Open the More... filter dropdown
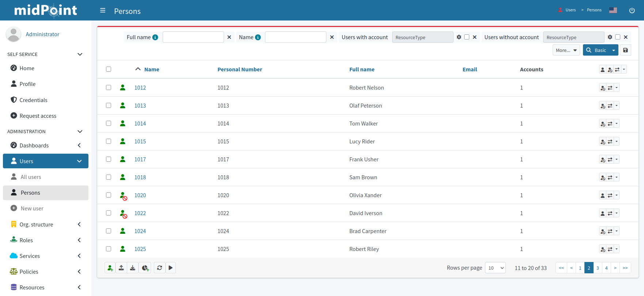The height and width of the screenshot is (296, 644). [x=566, y=50]
